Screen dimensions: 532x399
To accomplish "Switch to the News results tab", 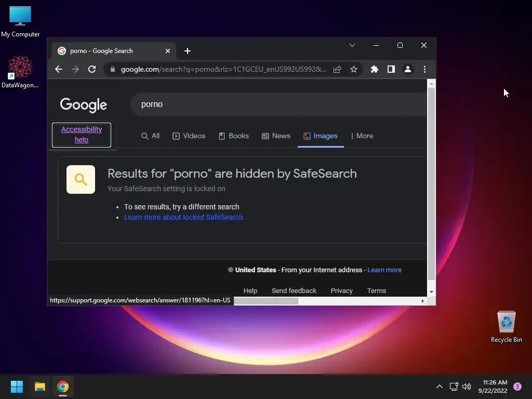I will (276, 136).
